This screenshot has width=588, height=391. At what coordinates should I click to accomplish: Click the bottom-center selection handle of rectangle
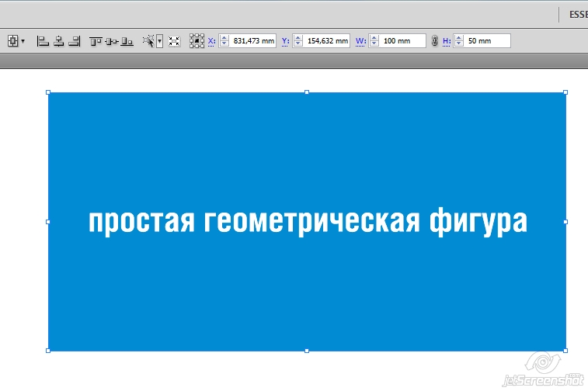(307, 351)
